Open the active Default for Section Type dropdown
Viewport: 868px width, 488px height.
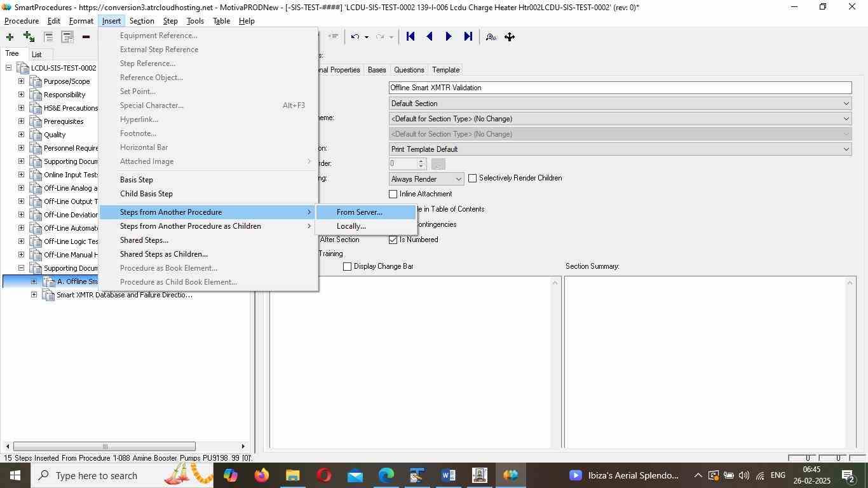620,119
